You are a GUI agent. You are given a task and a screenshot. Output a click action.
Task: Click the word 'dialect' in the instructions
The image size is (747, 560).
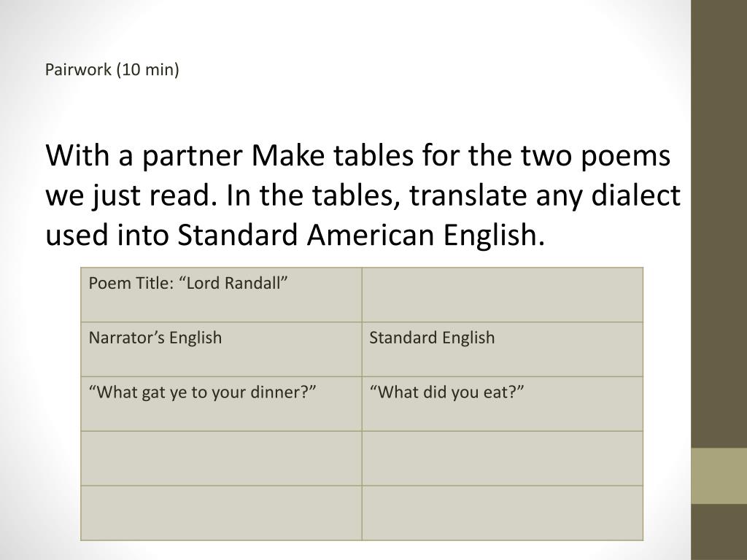pyautogui.click(x=635, y=195)
